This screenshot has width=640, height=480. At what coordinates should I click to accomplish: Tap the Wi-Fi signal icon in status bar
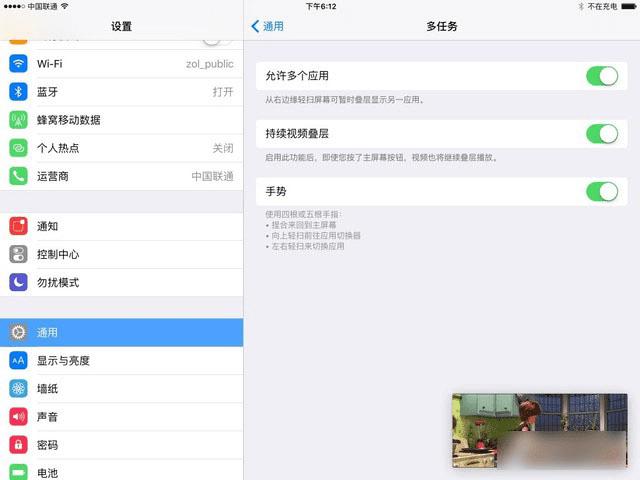[64, 7]
